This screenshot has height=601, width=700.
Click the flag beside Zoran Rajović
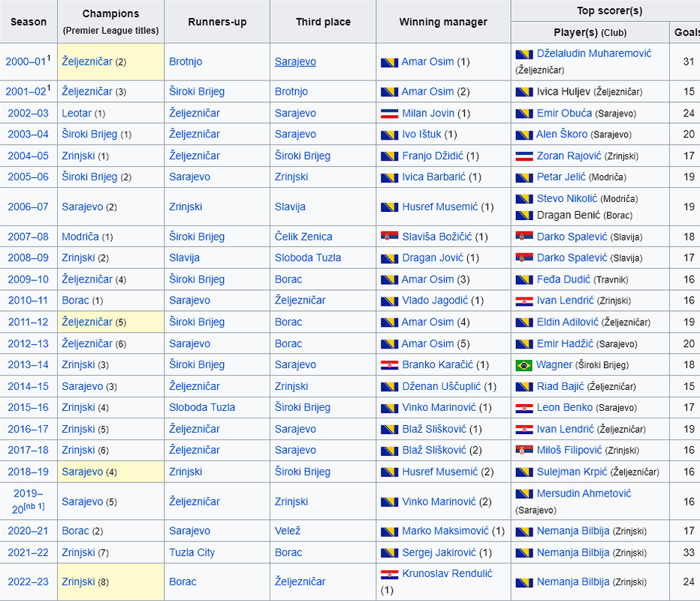(x=524, y=156)
